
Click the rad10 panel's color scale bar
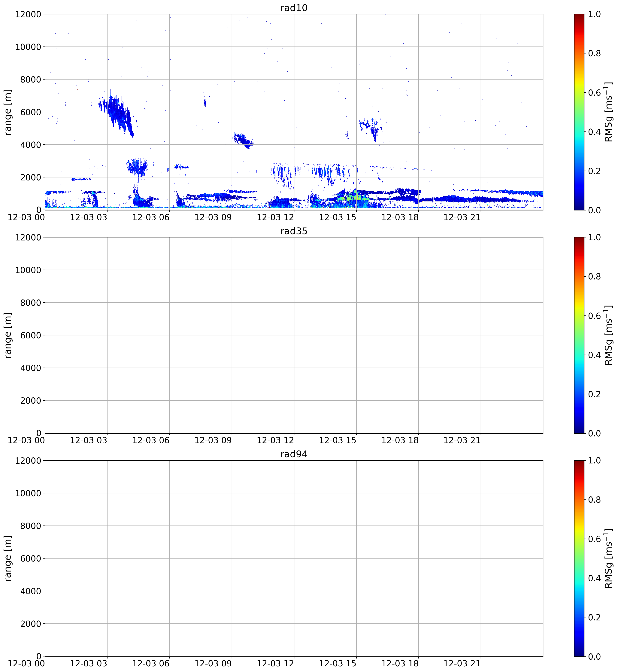pyautogui.click(x=579, y=112)
